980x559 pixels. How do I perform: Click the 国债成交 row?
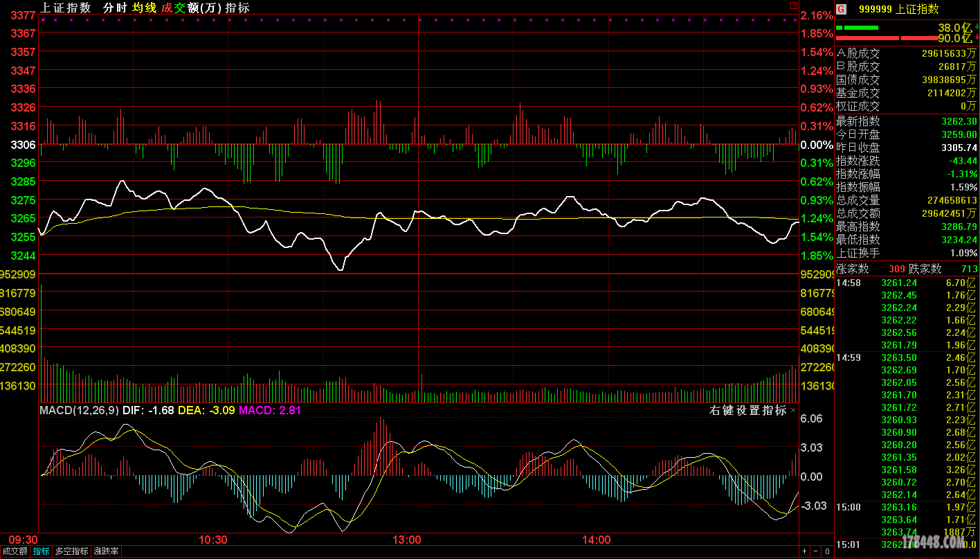coord(907,80)
